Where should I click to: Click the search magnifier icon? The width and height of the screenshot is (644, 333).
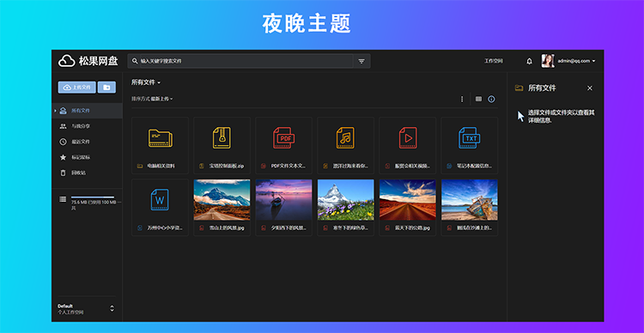(135, 61)
